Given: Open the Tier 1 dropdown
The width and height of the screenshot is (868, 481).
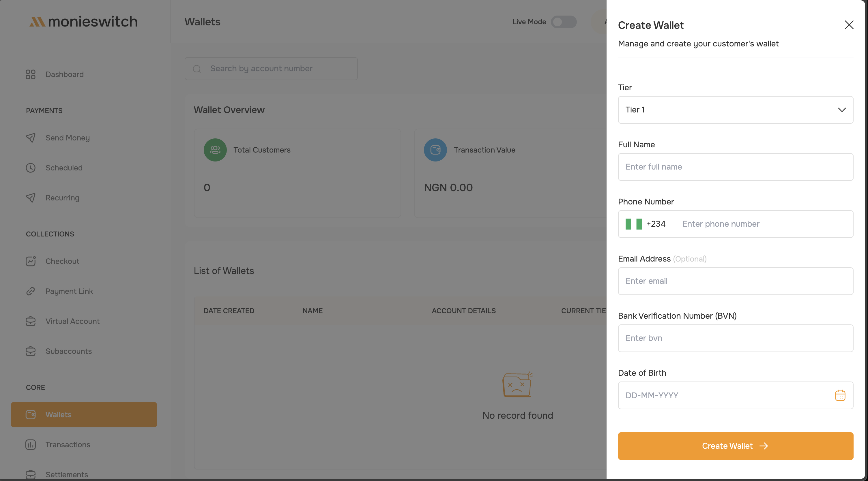Looking at the screenshot, I should point(735,110).
